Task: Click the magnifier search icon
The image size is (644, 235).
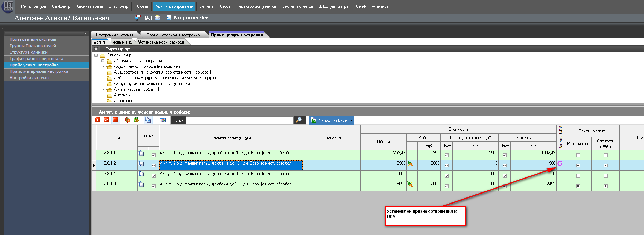Action: pos(299,120)
